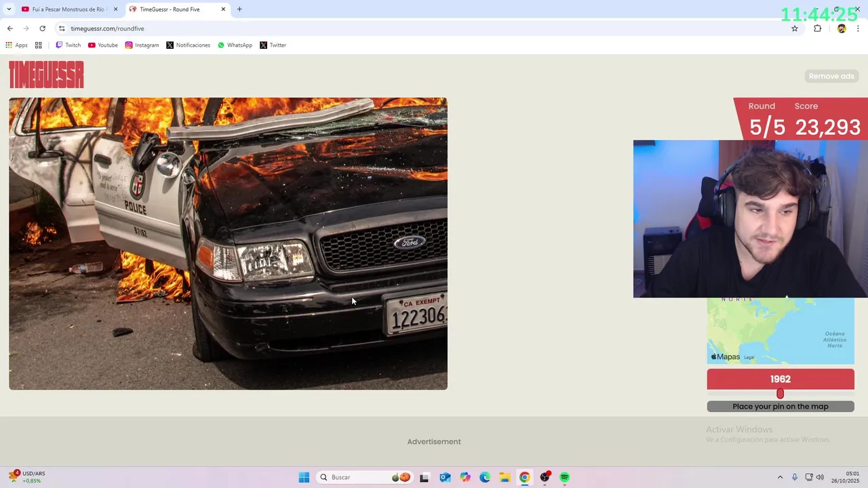Screen dimensions: 868x488
Task: Expand the tab search dropdown arrow
Action: coord(9,9)
